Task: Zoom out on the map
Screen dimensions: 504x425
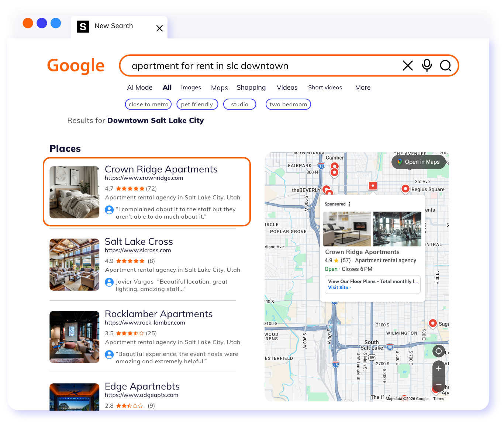Action: point(439,384)
